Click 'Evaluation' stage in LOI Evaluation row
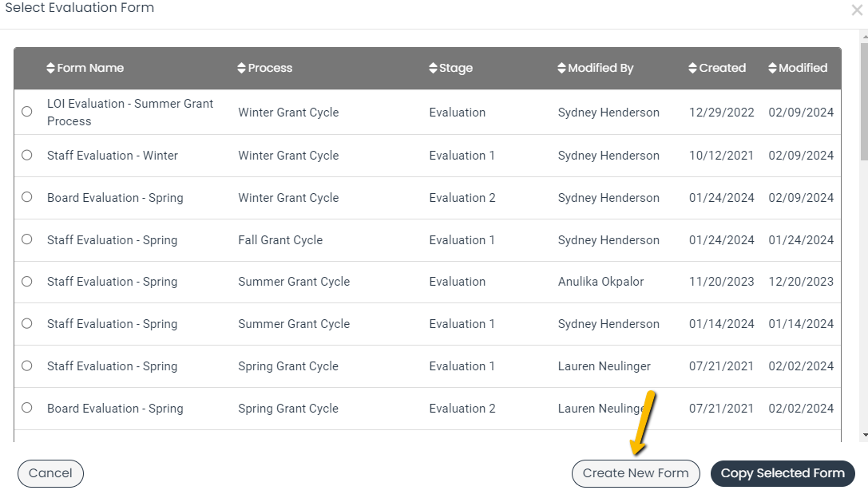Viewport: 868px width, 494px height. pyautogui.click(x=458, y=113)
